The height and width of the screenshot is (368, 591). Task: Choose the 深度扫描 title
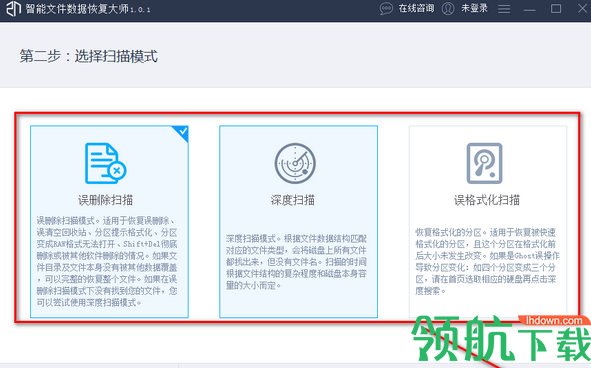click(292, 200)
